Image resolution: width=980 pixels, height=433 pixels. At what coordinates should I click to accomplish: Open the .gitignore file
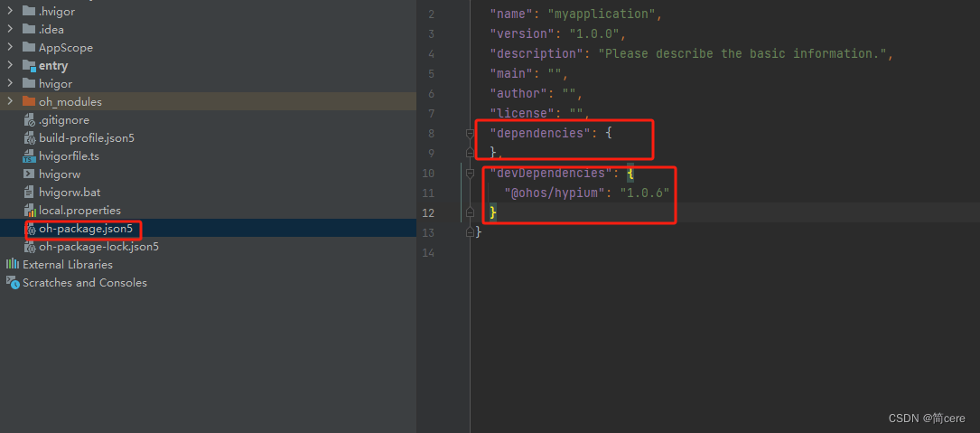point(64,119)
